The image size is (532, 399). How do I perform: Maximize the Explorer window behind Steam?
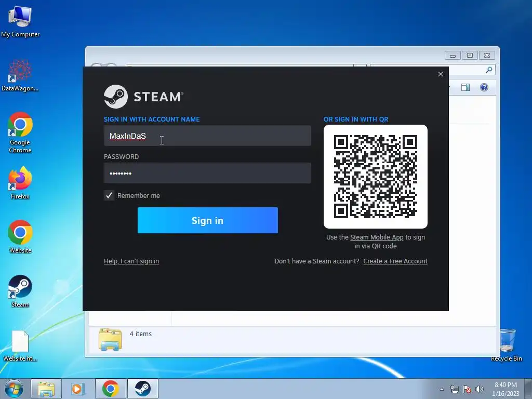click(470, 55)
